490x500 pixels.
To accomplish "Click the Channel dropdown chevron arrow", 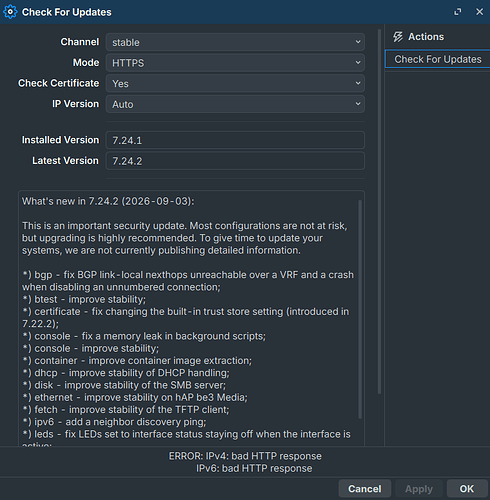I will point(358,42).
